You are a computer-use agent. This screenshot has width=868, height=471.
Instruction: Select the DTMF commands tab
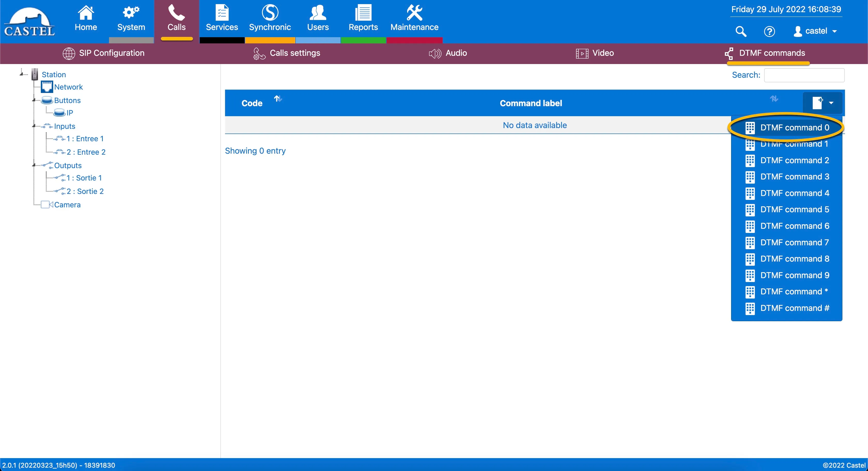(765, 53)
